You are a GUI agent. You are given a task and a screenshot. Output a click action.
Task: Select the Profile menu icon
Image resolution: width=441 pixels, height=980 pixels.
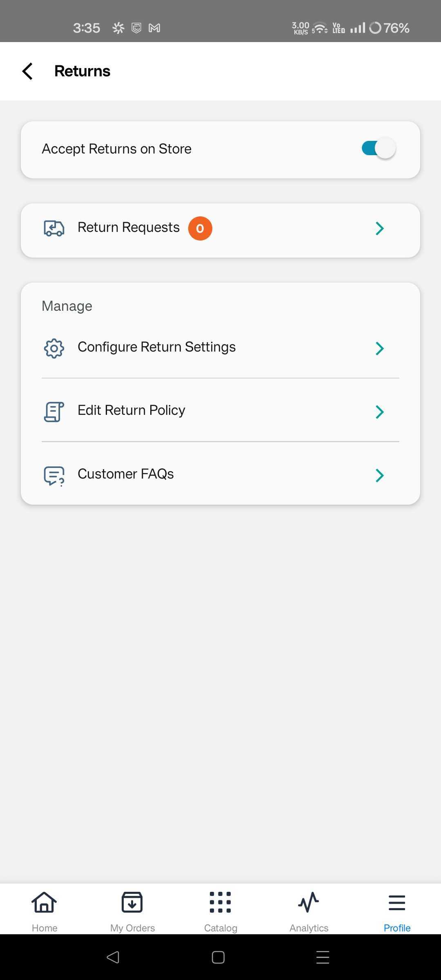tap(397, 902)
